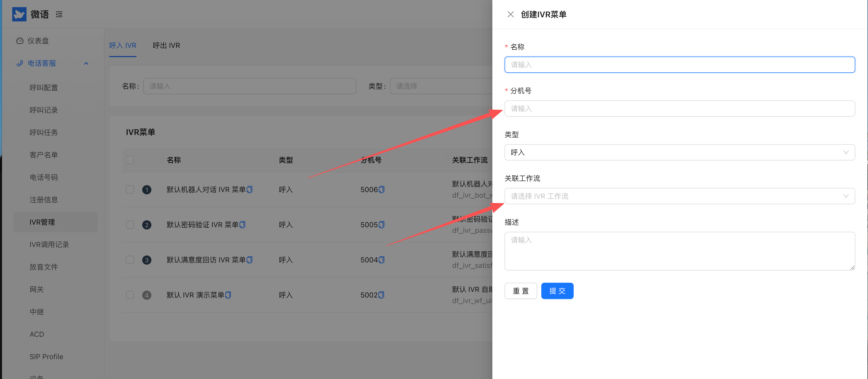Viewport: 868px width, 379px height.
Task: Copy extension number 5005
Action: (x=382, y=225)
